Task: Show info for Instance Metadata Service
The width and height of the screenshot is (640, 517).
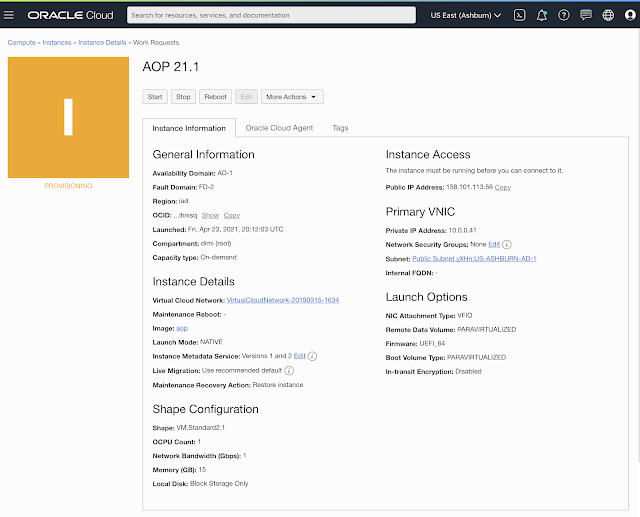Action: (312, 356)
